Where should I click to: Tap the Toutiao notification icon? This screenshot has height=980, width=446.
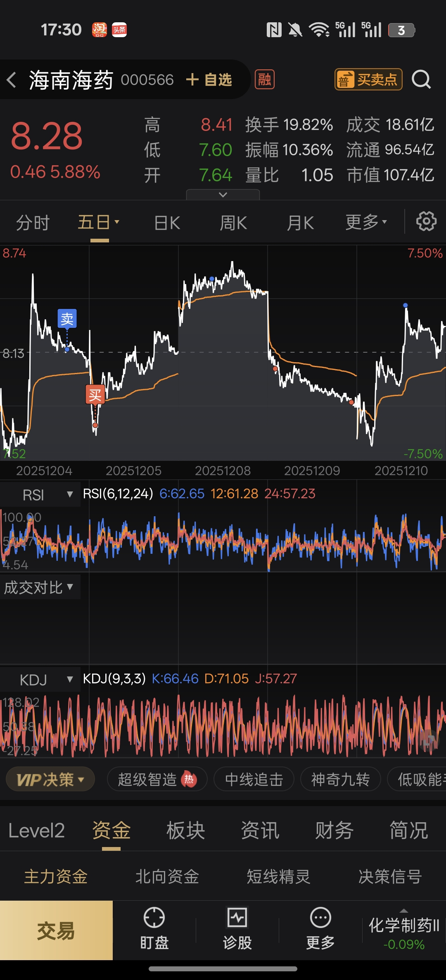click(x=119, y=30)
